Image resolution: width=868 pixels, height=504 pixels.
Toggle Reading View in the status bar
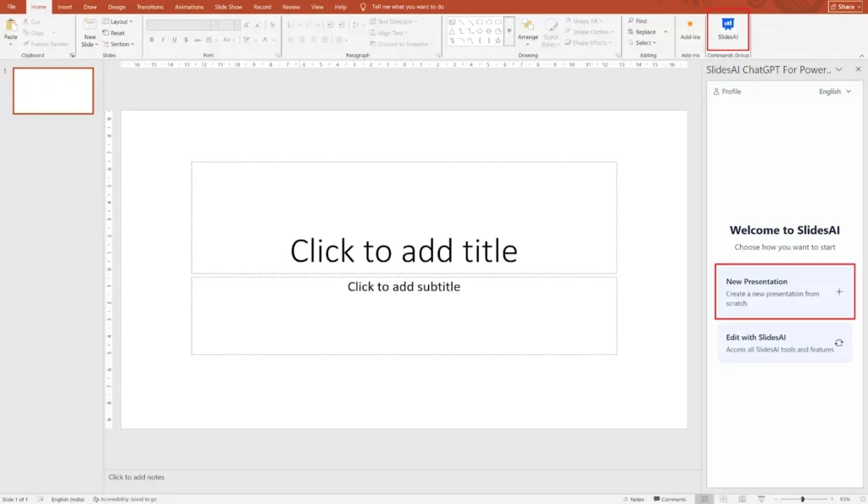click(742, 499)
